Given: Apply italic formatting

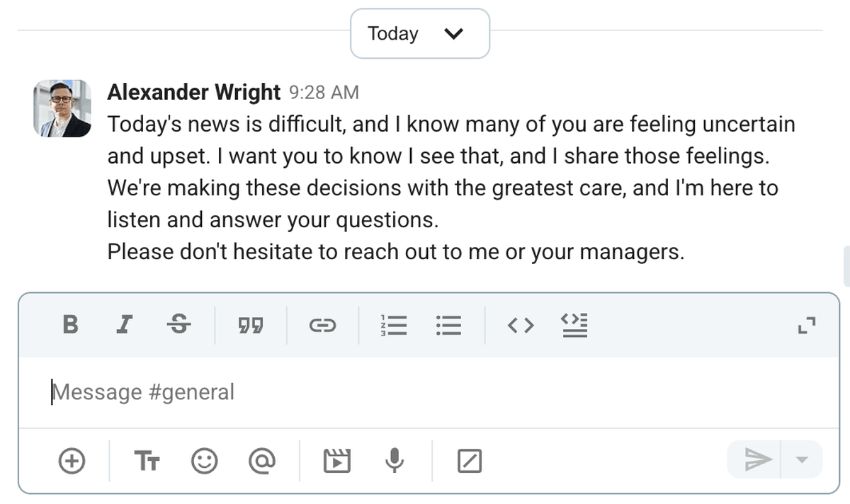Looking at the screenshot, I should point(125,325).
